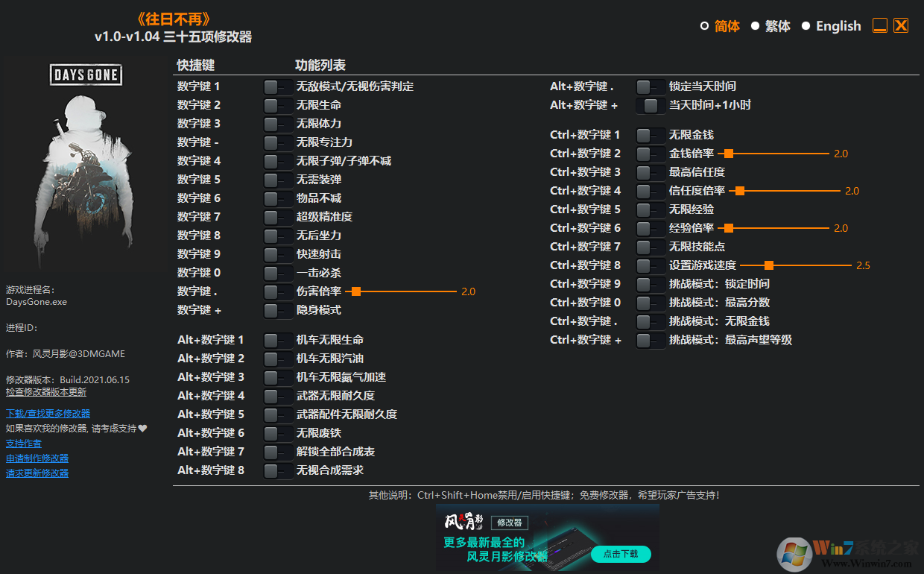Turn on 挑战模式：无限金钱 switch
The image size is (924, 574).
651,321
